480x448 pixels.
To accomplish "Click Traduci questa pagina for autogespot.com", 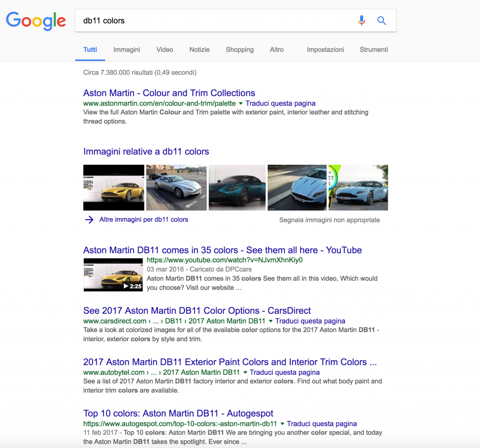I will (x=322, y=424).
